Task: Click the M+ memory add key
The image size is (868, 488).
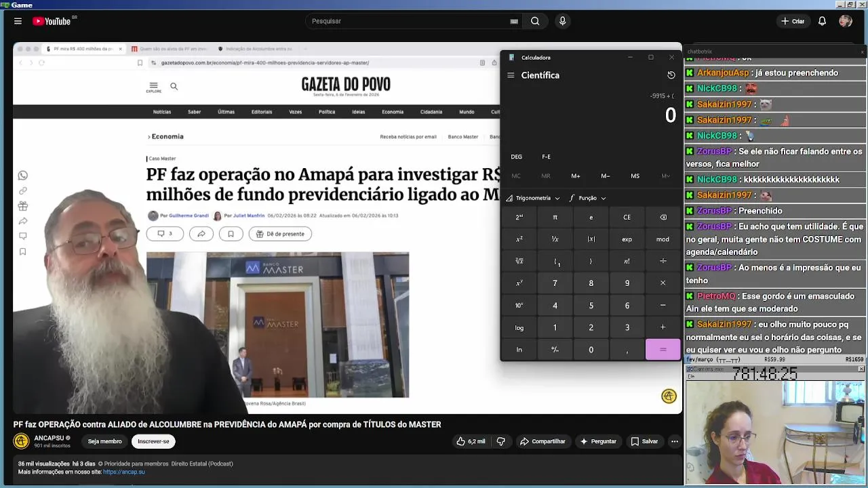Action: tap(576, 176)
